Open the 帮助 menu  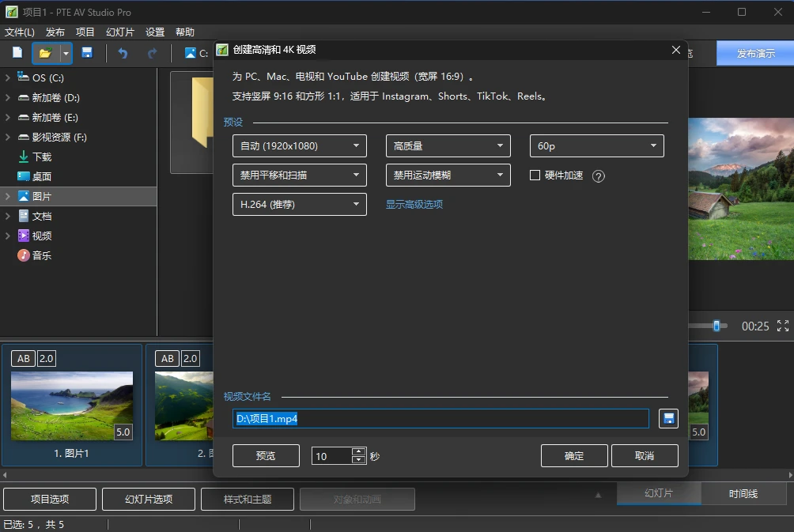click(185, 32)
